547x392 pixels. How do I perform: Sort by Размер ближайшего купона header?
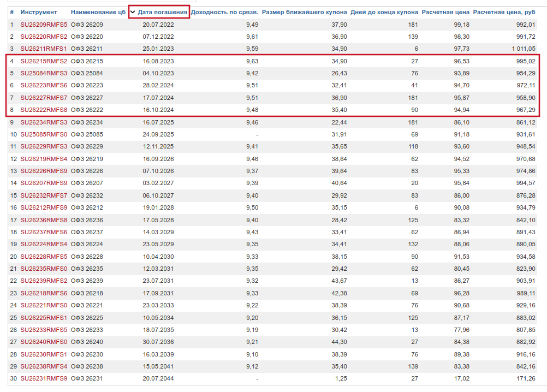point(305,12)
